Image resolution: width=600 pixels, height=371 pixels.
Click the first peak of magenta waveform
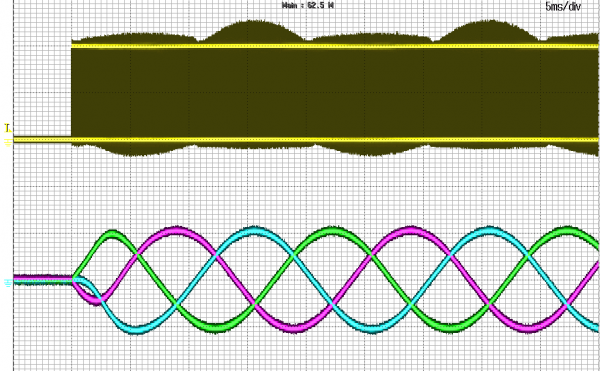[x=176, y=230]
